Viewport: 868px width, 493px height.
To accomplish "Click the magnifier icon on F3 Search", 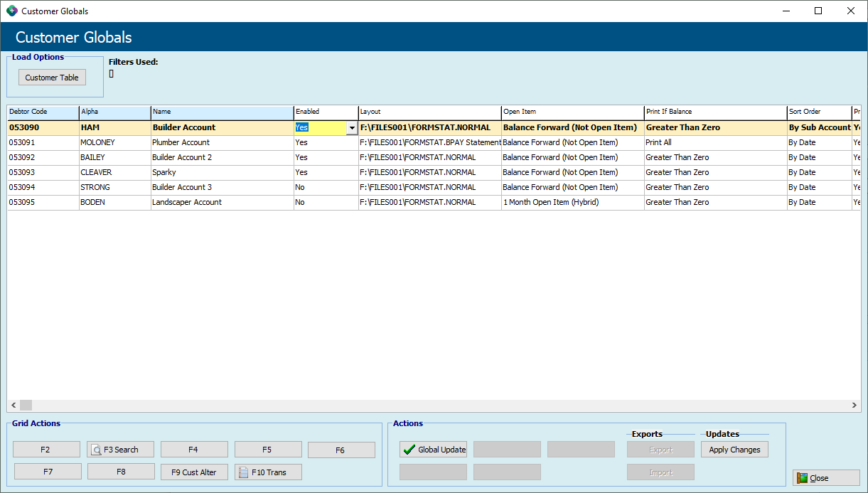I will (x=97, y=450).
